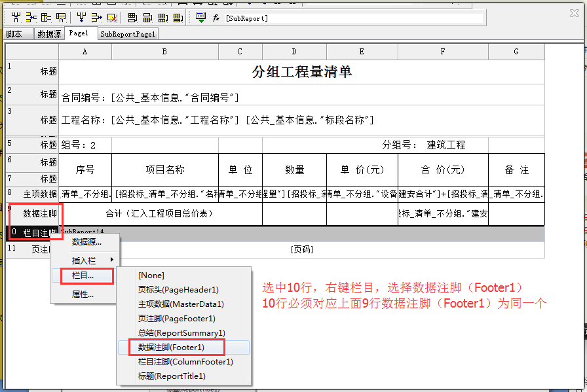Click the [SubReport] formula input field
Viewport: 587px width, 392px height.
354,18
